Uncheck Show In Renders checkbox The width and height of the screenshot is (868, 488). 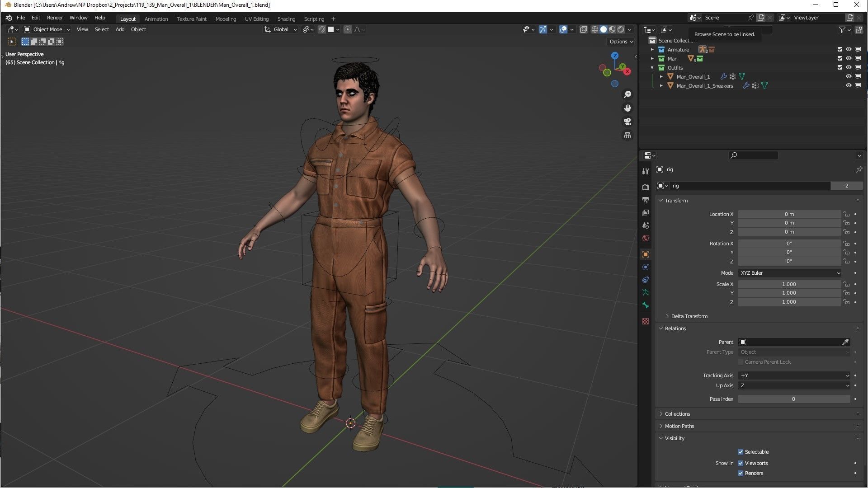pos(741,473)
